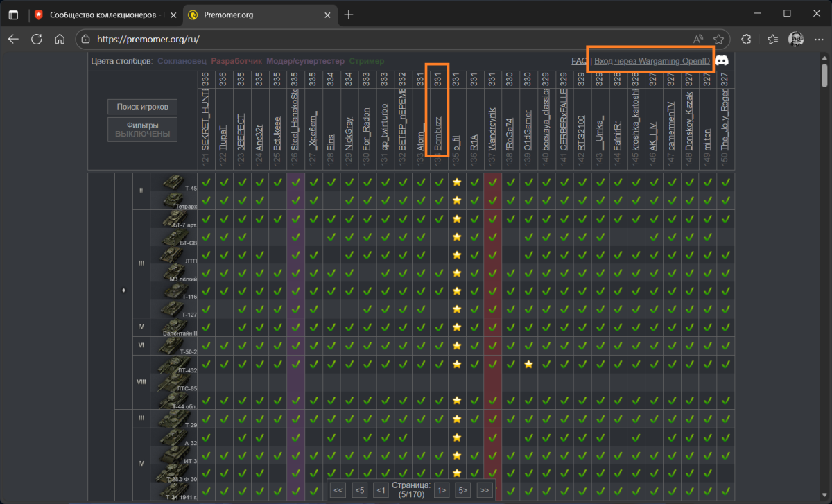Click the T-45 tank thumbnail
This screenshot has width=832, height=504.
coord(173,182)
